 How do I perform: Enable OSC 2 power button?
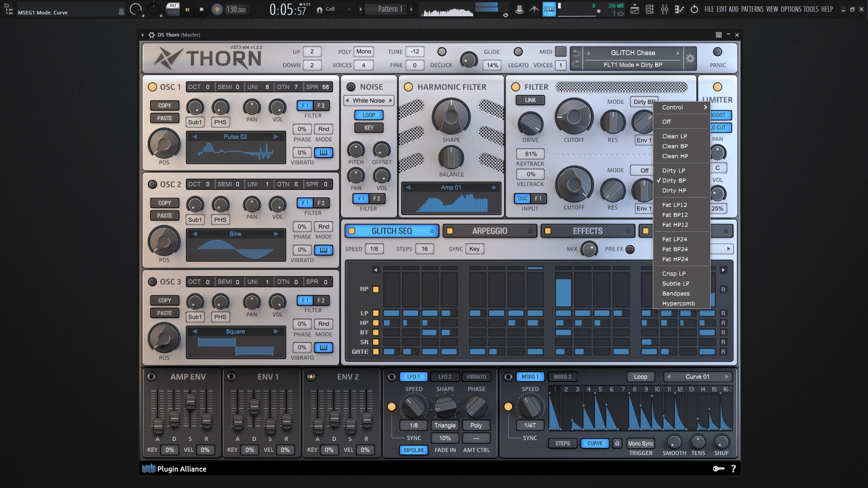[x=152, y=184]
